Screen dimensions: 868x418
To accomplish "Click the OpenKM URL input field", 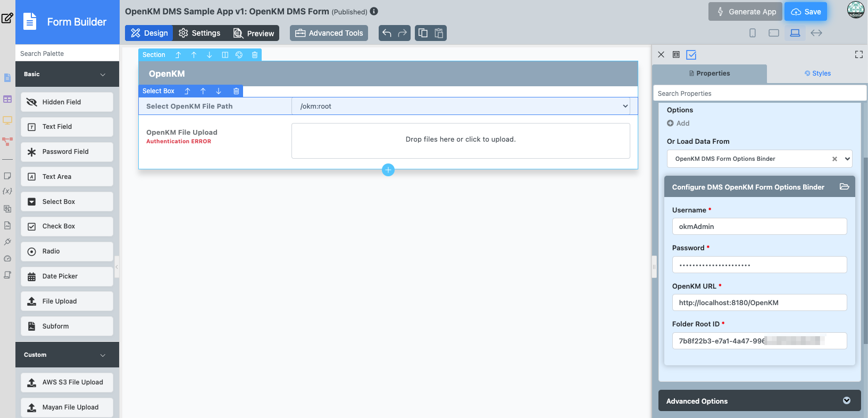I will (x=759, y=302).
